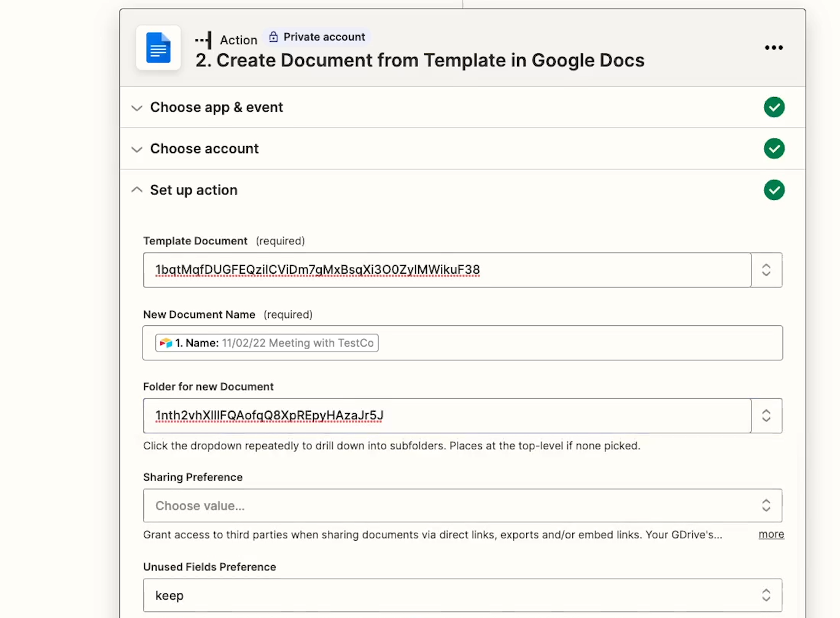
Task: Expand the Choose account section
Action: click(462, 149)
